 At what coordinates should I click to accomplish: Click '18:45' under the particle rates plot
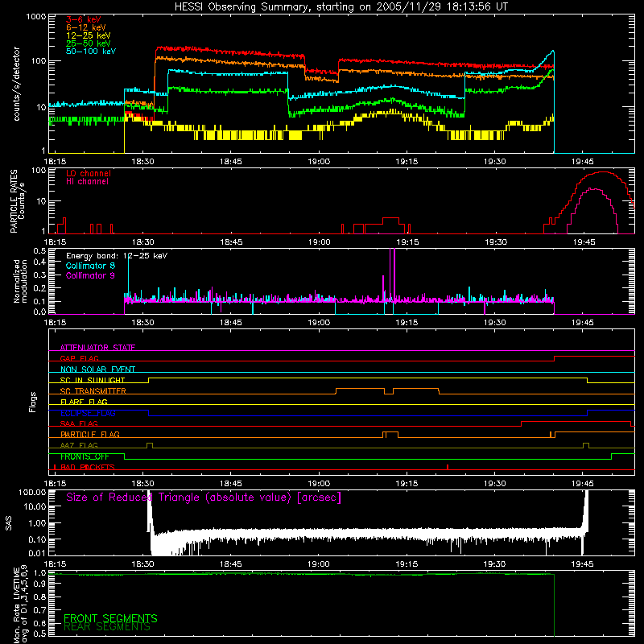(x=231, y=242)
